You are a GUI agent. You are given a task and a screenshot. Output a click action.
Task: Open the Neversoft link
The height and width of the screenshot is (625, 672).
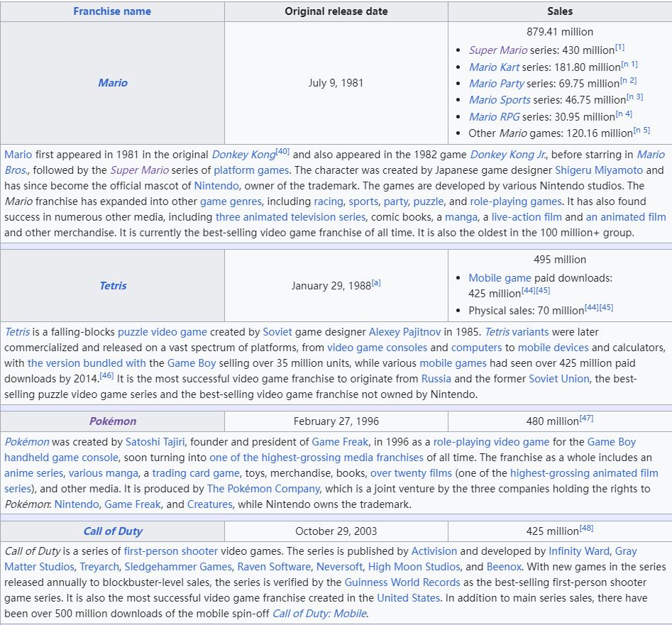click(339, 567)
